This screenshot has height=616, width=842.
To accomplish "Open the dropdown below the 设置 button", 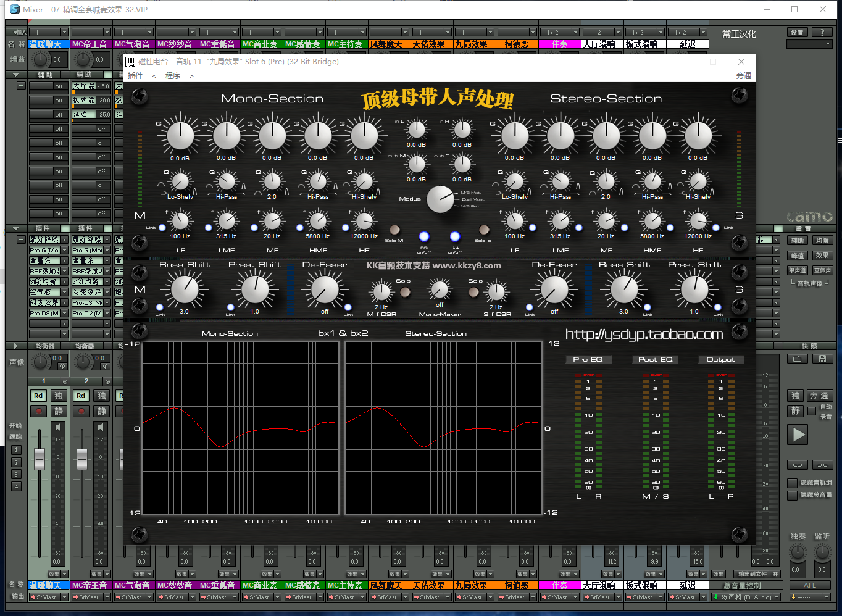I will tap(809, 44).
